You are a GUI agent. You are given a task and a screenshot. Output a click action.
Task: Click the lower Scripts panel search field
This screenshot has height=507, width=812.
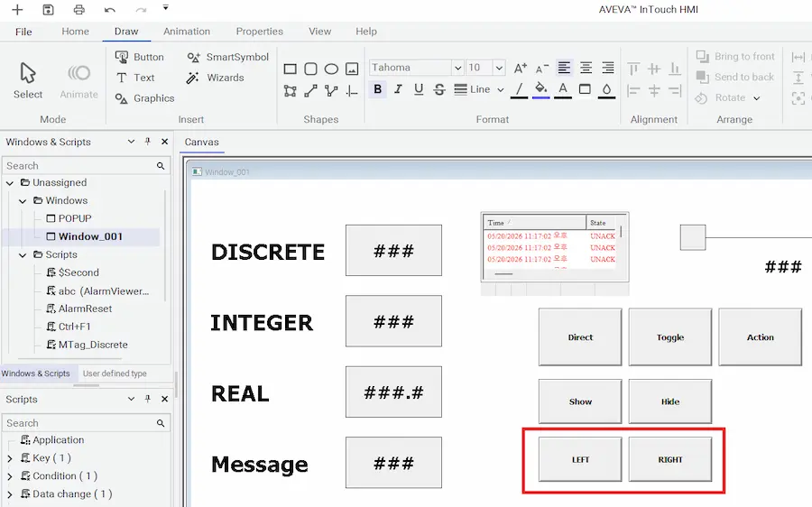pyautogui.click(x=86, y=423)
